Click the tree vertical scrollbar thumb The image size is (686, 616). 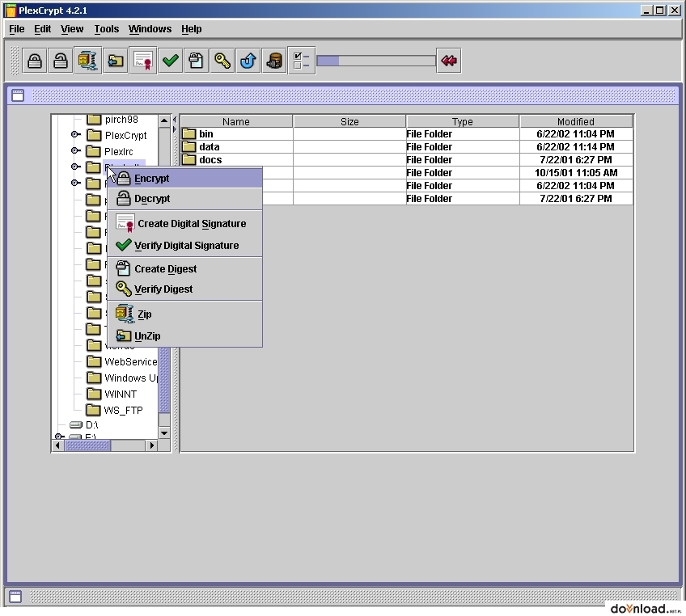[164, 379]
